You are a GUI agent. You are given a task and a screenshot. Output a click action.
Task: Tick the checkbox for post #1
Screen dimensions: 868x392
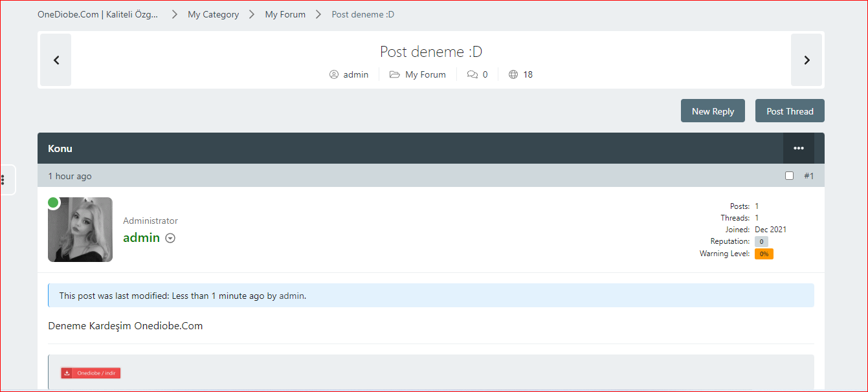pyautogui.click(x=789, y=176)
